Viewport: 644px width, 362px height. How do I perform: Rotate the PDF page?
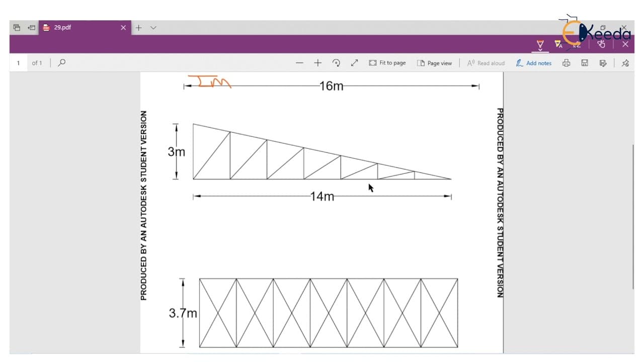click(336, 63)
